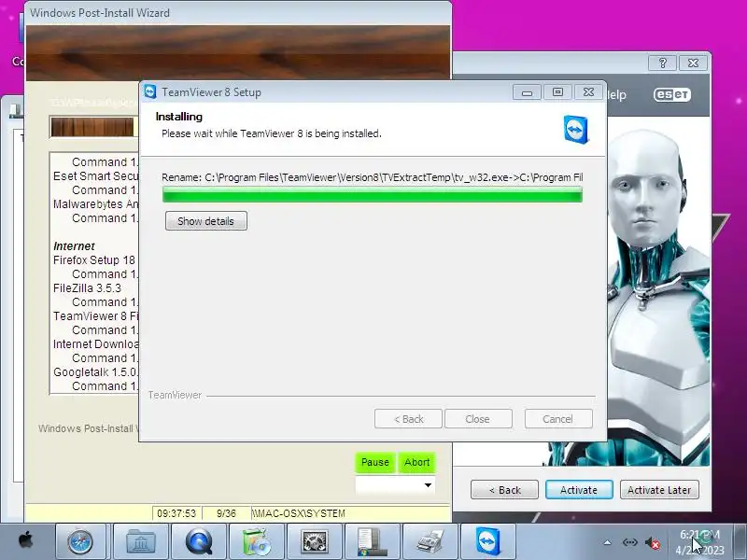Close the ESET window
The image size is (747, 560).
(x=693, y=63)
